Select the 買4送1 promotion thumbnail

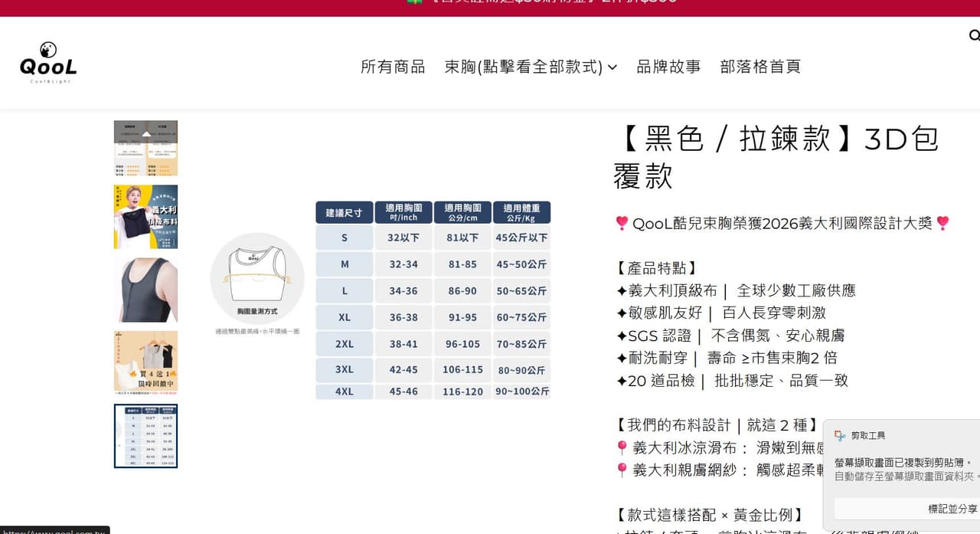click(x=145, y=363)
